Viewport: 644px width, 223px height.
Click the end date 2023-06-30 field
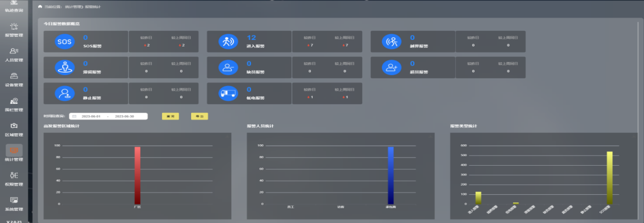pyautogui.click(x=124, y=116)
